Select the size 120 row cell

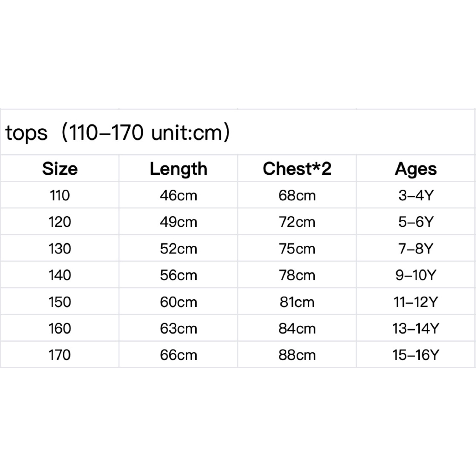coord(60,222)
